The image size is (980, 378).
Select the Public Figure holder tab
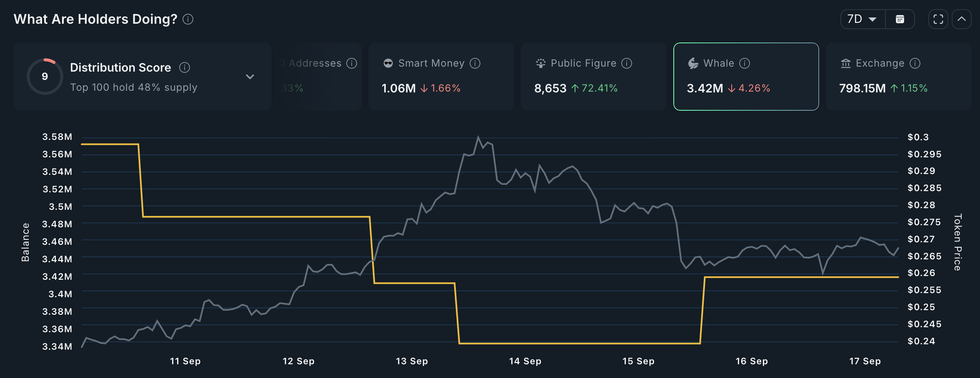[x=593, y=77]
